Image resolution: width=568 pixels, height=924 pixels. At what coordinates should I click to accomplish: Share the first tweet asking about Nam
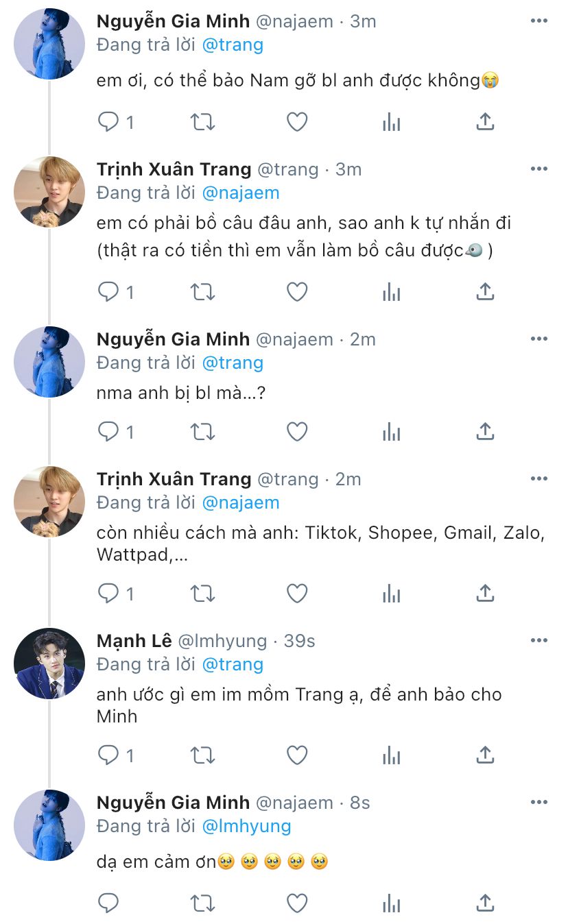click(x=485, y=122)
